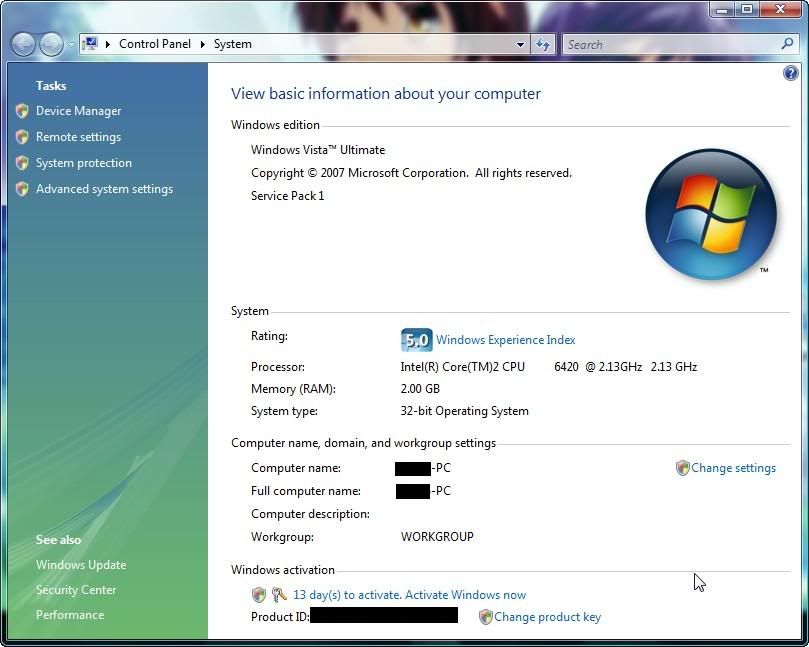Open Windows Update under See also
Image resolution: width=809 pixels, height=647 pixels.
(x=81, y=565)
